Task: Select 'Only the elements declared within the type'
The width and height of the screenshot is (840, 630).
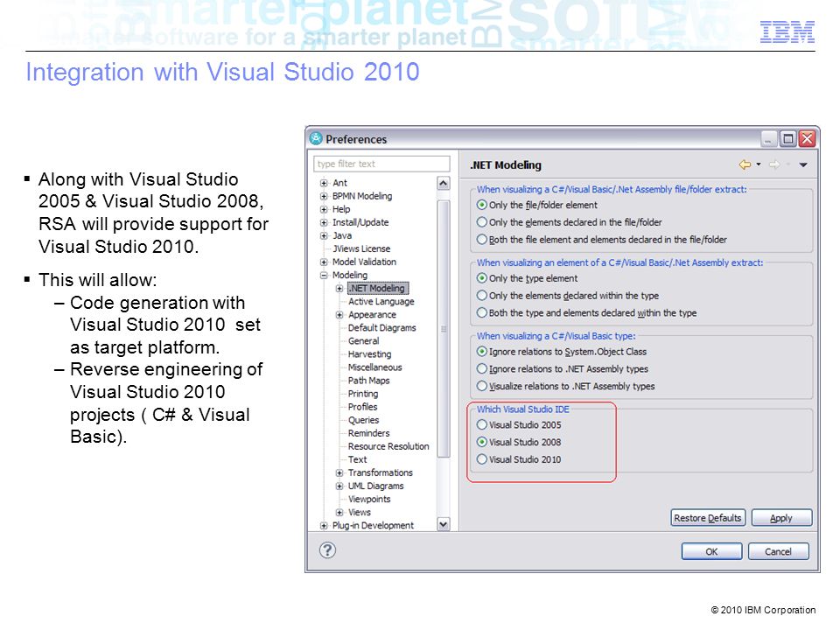Action: coord(568,296)
